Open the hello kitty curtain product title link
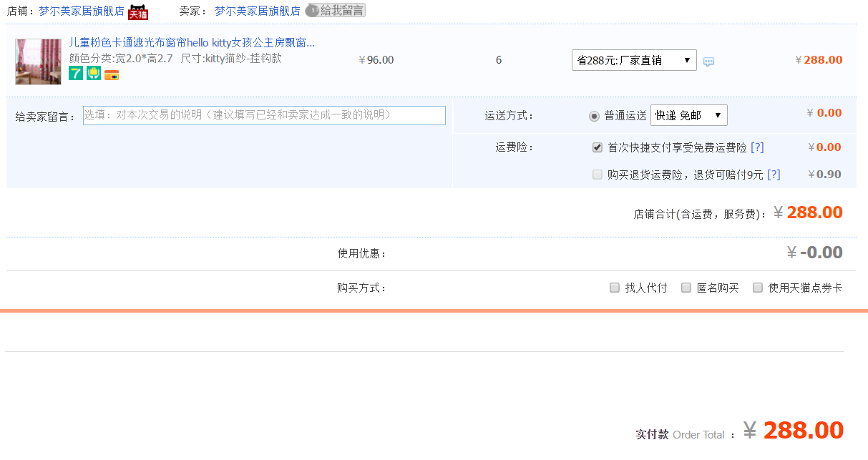 [192, 43]
